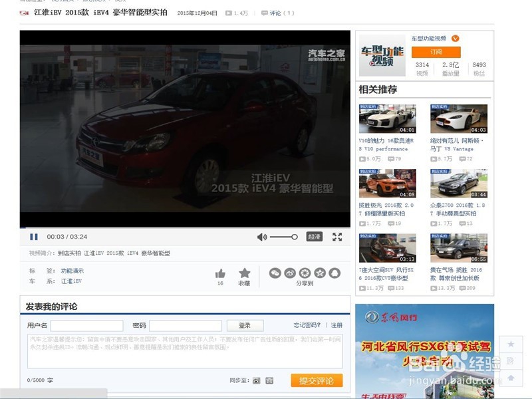The image size is (532, 399).
Task: Click the comment bubble icon by 评论
Action: pos(264,13)
